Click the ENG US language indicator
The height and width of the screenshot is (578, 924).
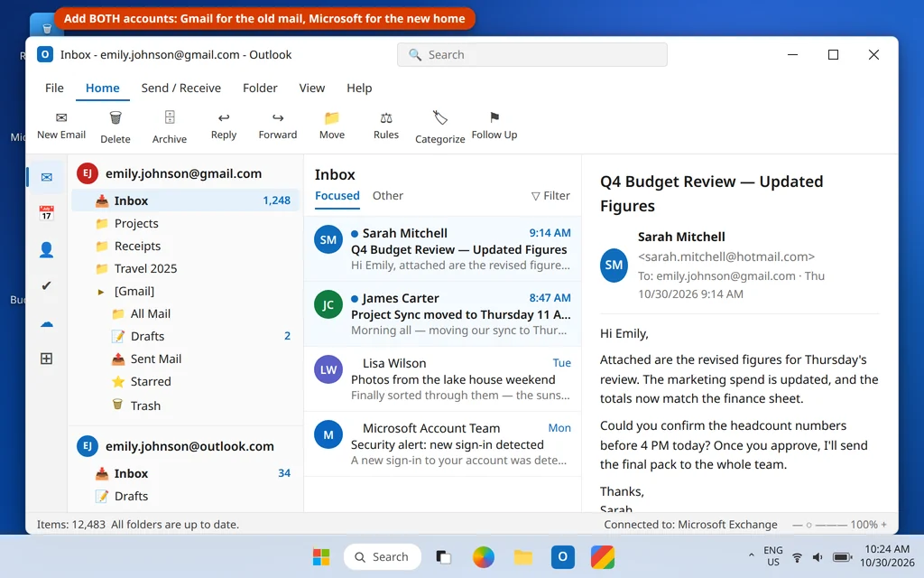click(773, 555)
